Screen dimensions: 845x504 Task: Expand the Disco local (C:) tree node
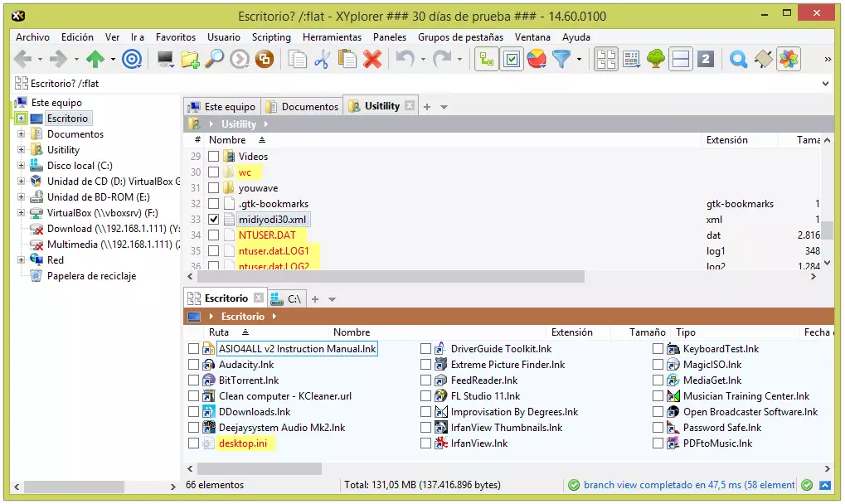[21, 166]
